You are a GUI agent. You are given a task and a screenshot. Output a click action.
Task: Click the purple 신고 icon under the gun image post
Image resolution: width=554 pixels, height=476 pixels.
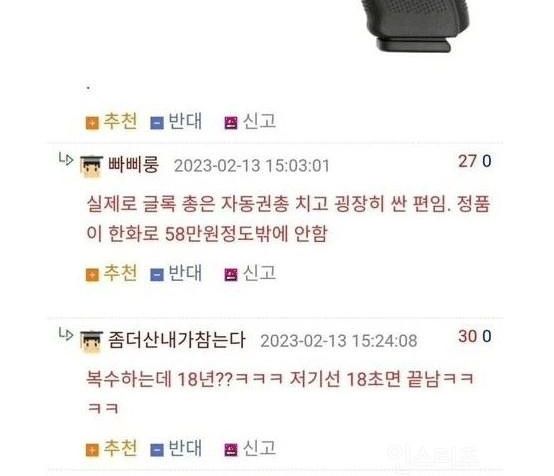[x=231, y=123]
